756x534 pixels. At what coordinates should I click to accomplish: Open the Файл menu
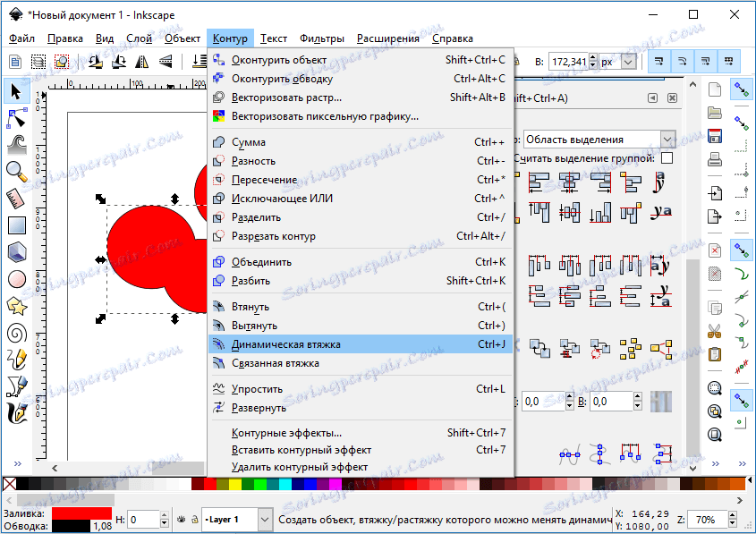[21, 38]
